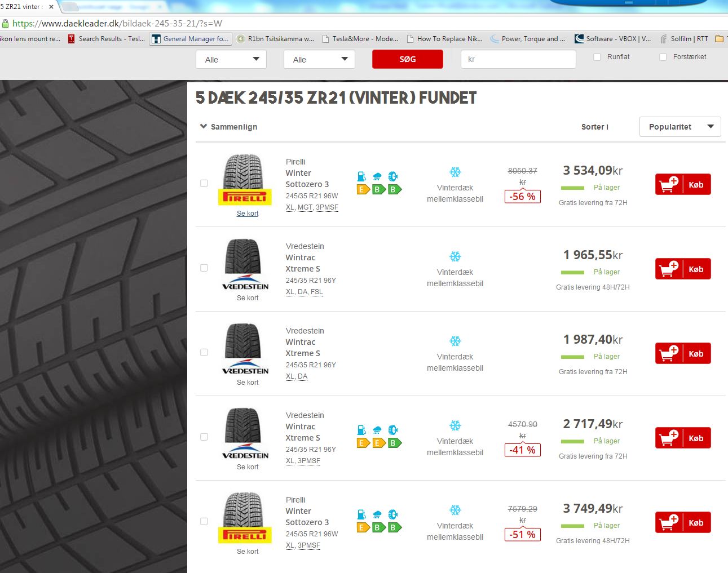The width and height of the screenshot is (728, 573).
Task: Click snowflake icon in Pirelli 3 534,09kr row
Action: [x=455, y=172]
